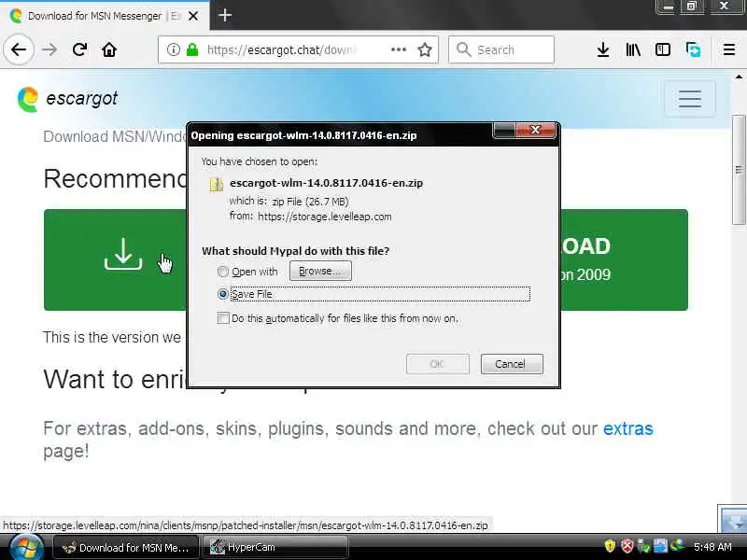747x560 pixels.
Task: Expand the escargot site navigation menu
Action: [689, 99]
